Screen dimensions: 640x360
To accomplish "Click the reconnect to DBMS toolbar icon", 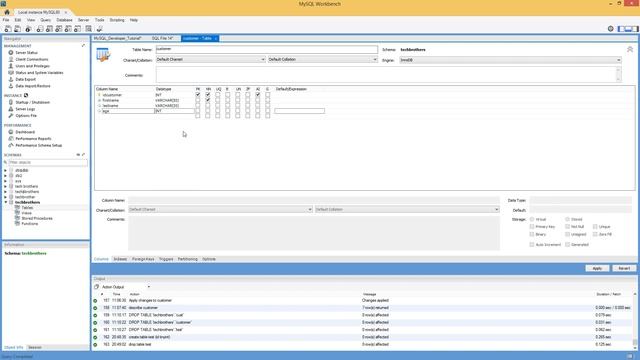I will click(x=99, y=29).
